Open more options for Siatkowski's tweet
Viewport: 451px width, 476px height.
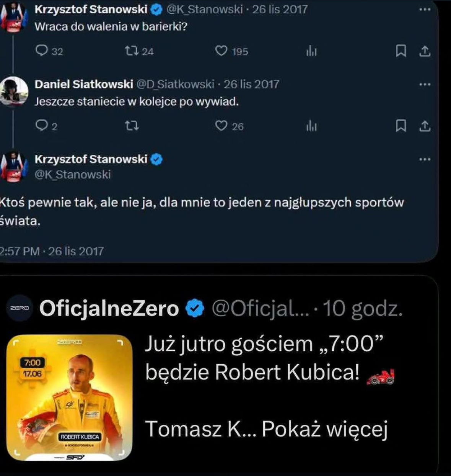[425, 84]
